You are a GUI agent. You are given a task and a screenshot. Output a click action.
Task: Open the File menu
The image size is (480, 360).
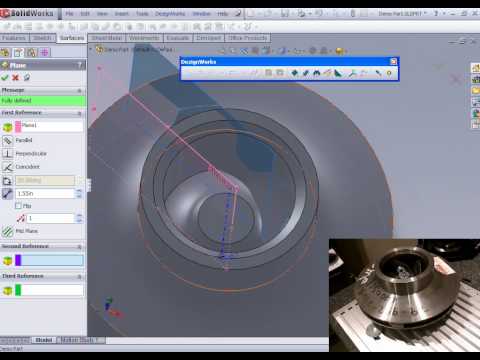pos(69,14)
